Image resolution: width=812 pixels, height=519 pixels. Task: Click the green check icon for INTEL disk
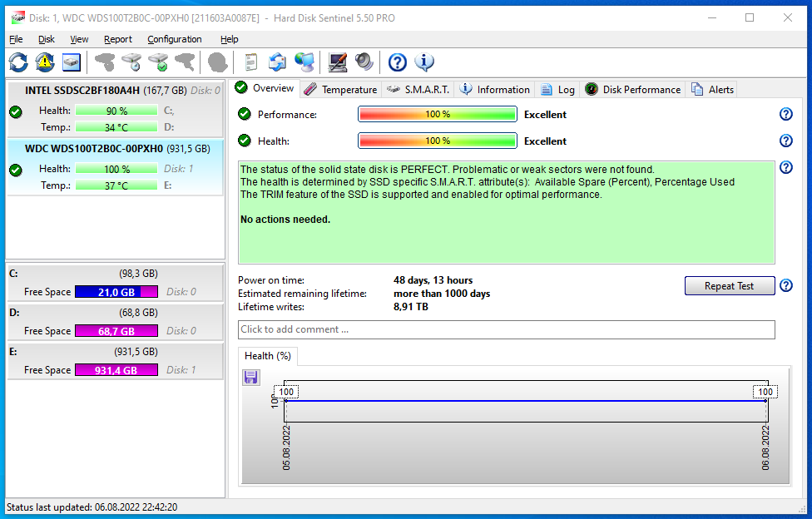tap(16, 111)
